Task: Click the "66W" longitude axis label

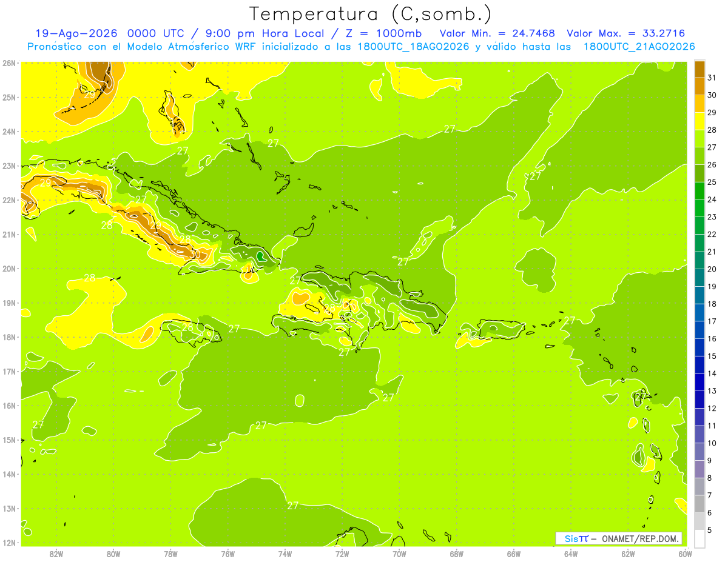Action: [x=514, y=554]
